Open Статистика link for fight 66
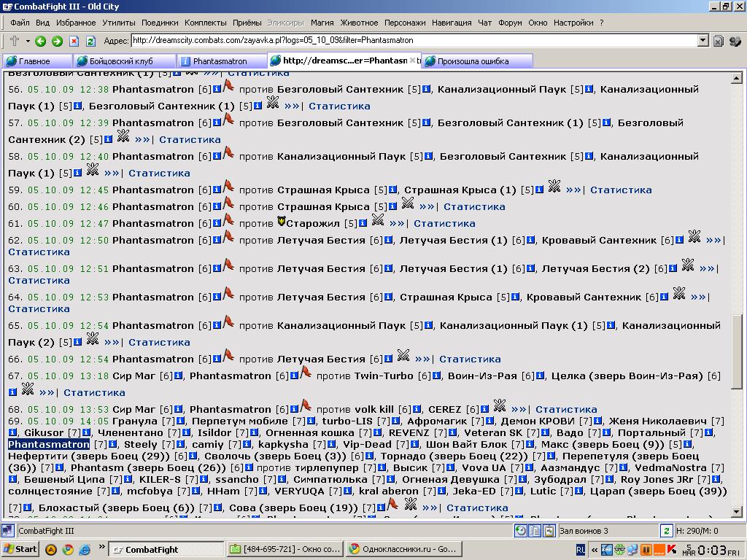Image resolution: width=747 pixels, height=560 pixels. pyautogui.click(x=470, y=359)
